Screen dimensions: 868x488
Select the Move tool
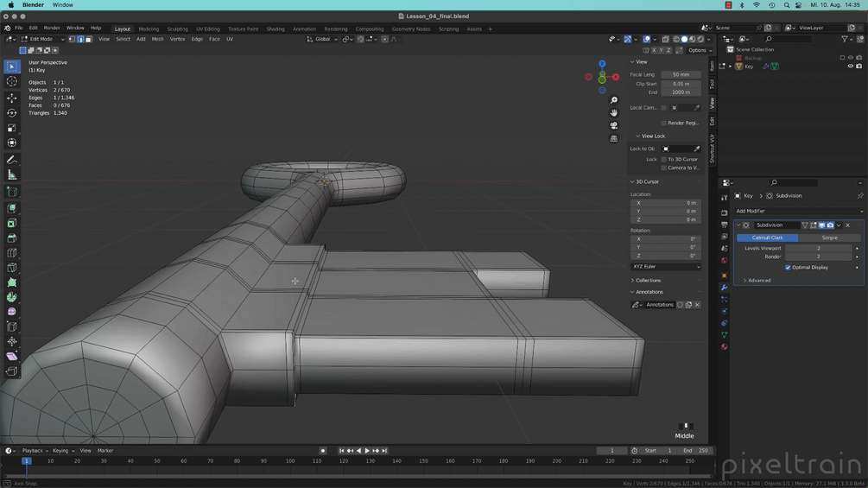pos(11,98)
